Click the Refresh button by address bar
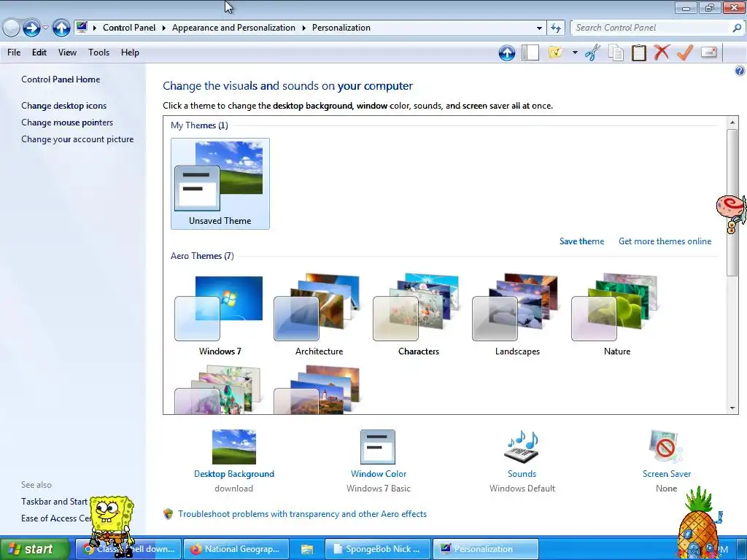 (556, 28)
